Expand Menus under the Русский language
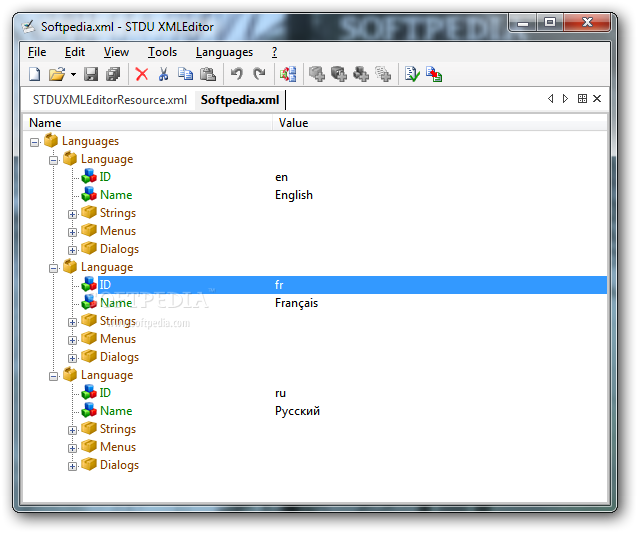 click(72, 448)
